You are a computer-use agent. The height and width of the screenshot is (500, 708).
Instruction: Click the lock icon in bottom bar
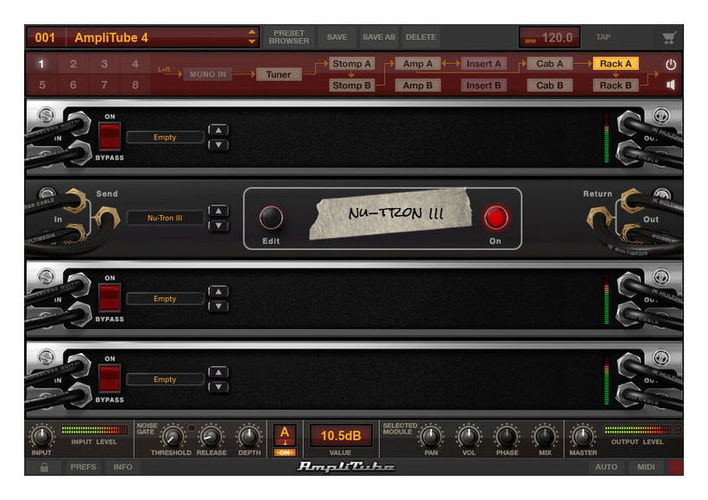point(44,467)
